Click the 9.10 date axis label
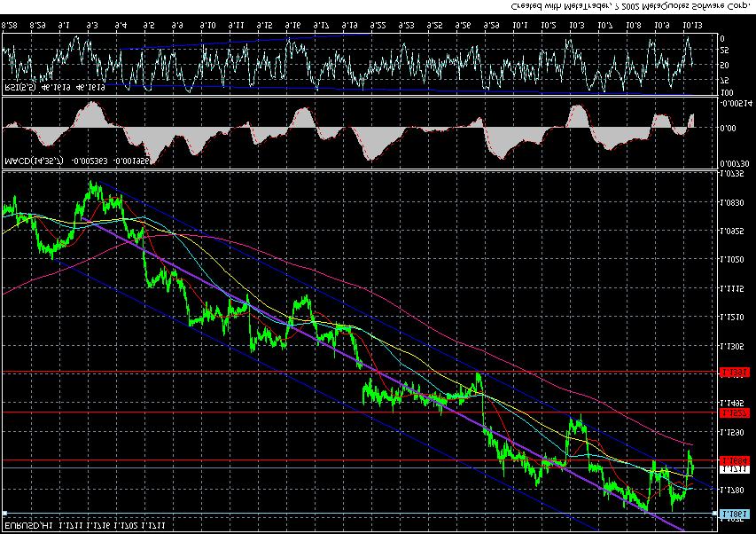The width and height of the screenshot is (756, 534). (208, 25)
